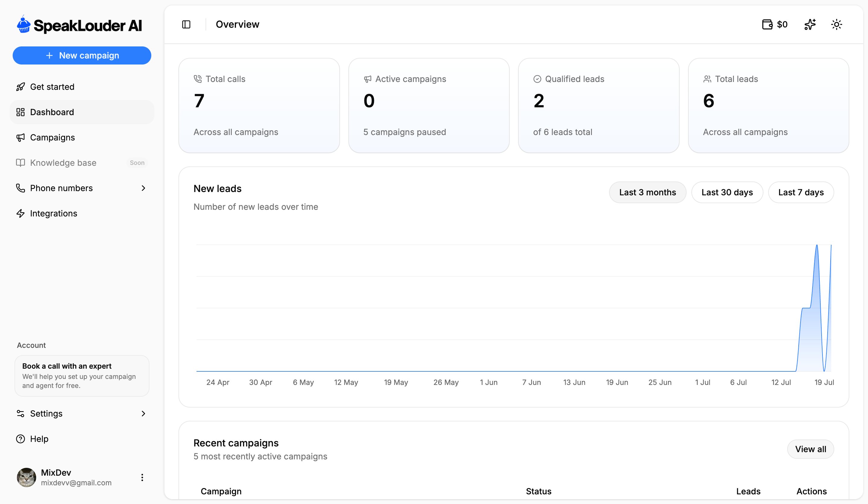Click 'of 6 leads total' text

[x=562, y=132]
